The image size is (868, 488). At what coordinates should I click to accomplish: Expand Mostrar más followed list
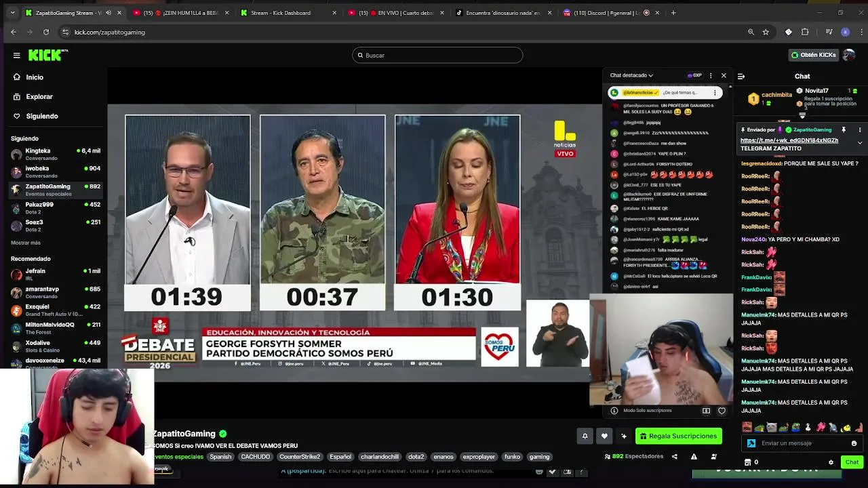26,243
